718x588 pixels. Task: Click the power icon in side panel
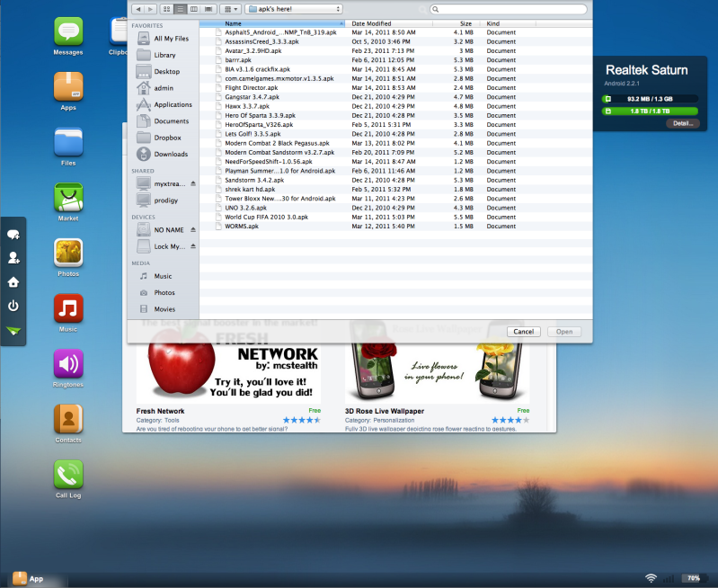click(x=13, y=306)
